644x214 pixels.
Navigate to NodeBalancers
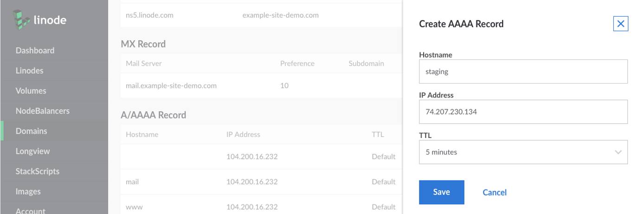pos(42,111)
